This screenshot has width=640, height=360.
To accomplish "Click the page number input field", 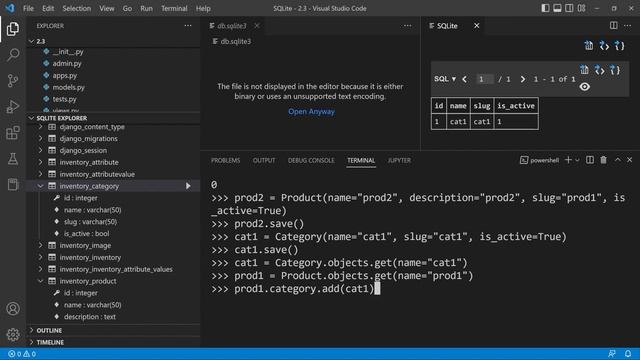I will 484,79.
